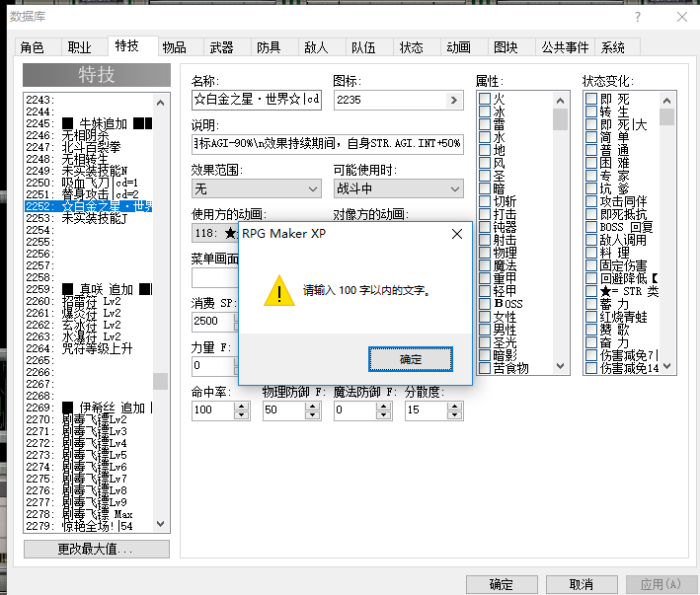Select skill 2279: 惊艳全场
700x595 pixels.
click(89, 526)
